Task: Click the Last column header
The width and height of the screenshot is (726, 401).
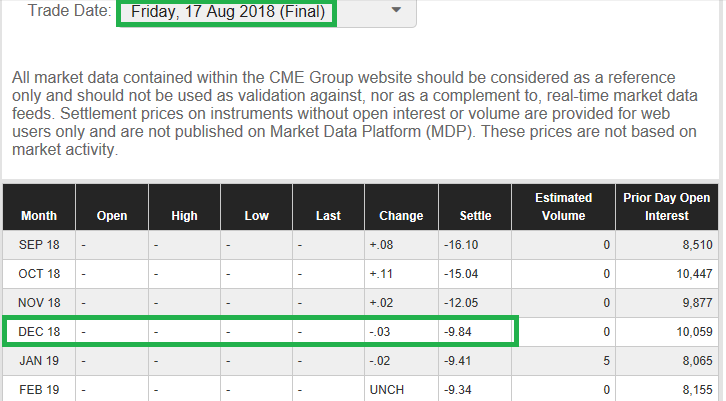Action: click(x=327, y=215)
